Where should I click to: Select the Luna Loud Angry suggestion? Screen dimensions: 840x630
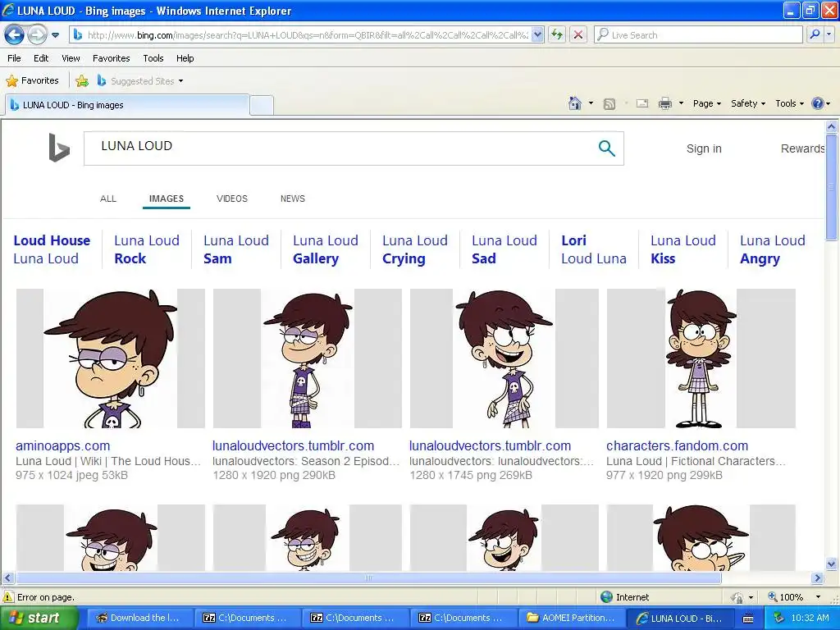(x=773, y=249)
